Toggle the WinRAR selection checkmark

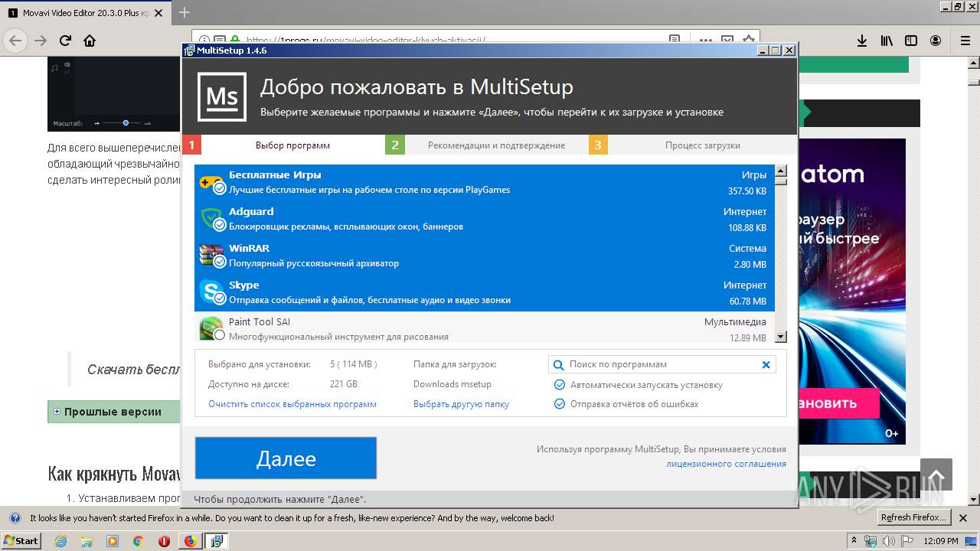click(219, 262)
